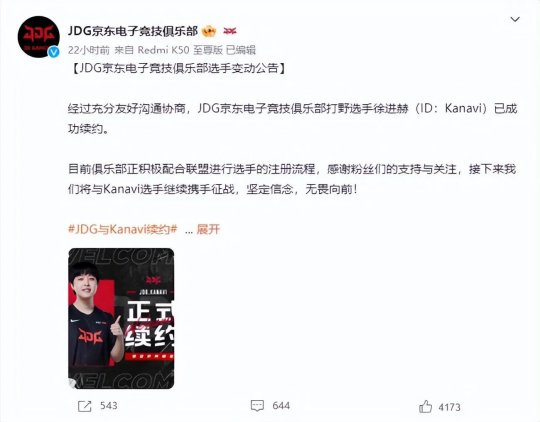Open the Kanavi renewal poster thumbnail

tap(121, 318)
